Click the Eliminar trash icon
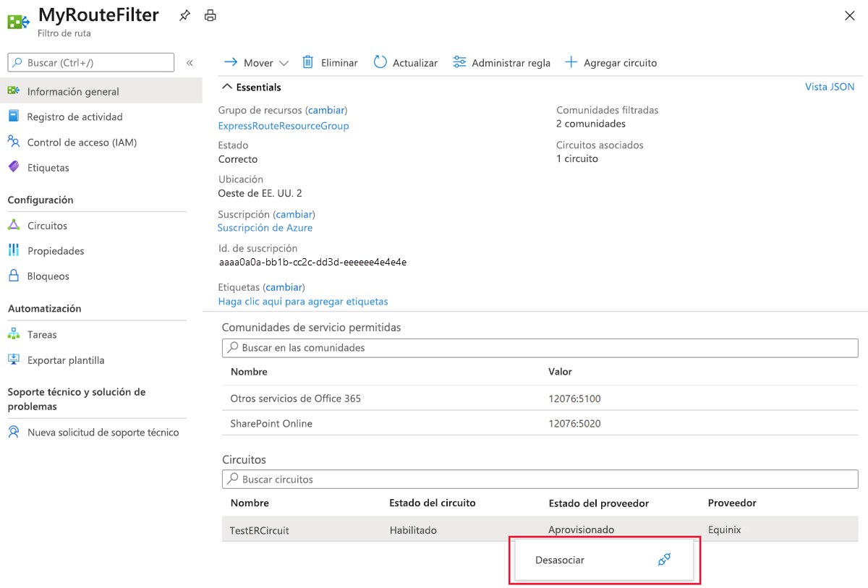The height and width of the screenshot is (588, 868). click(x=307, y=62)
